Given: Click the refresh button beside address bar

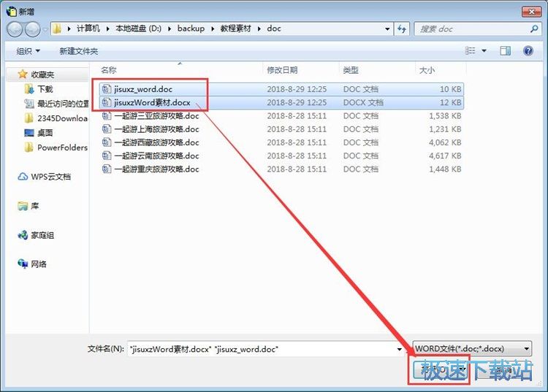Looking at the screenshot, I should (402, 29).
